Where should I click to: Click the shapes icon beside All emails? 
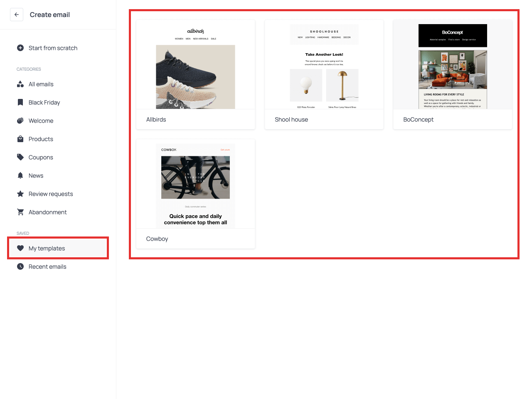pyautogui.click(x=20, y=84)
